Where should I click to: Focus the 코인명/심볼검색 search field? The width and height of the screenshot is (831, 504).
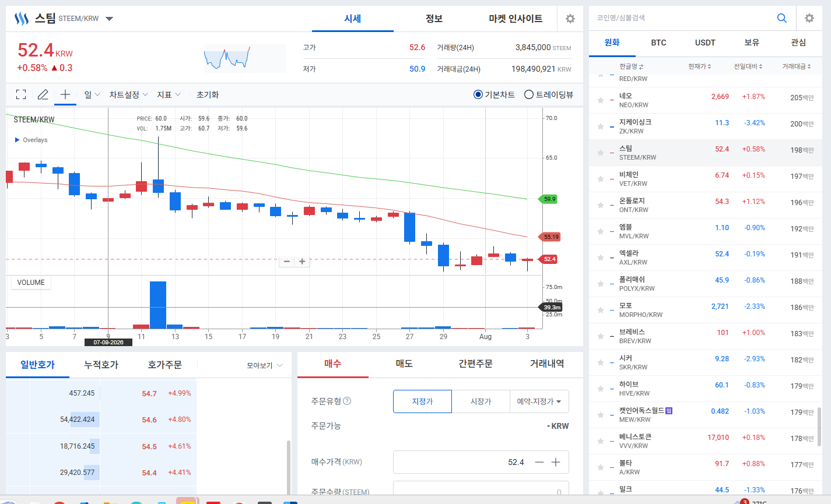point(682,18)
